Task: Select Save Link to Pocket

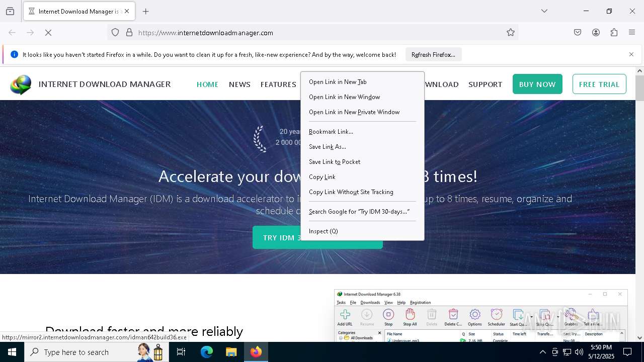Action: [x=362, y=162]
